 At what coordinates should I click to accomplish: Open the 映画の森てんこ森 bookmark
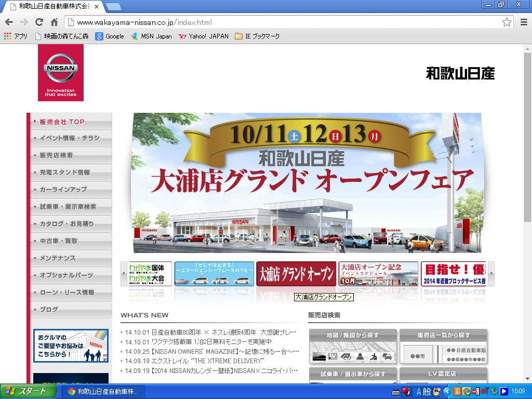(62, 36)
